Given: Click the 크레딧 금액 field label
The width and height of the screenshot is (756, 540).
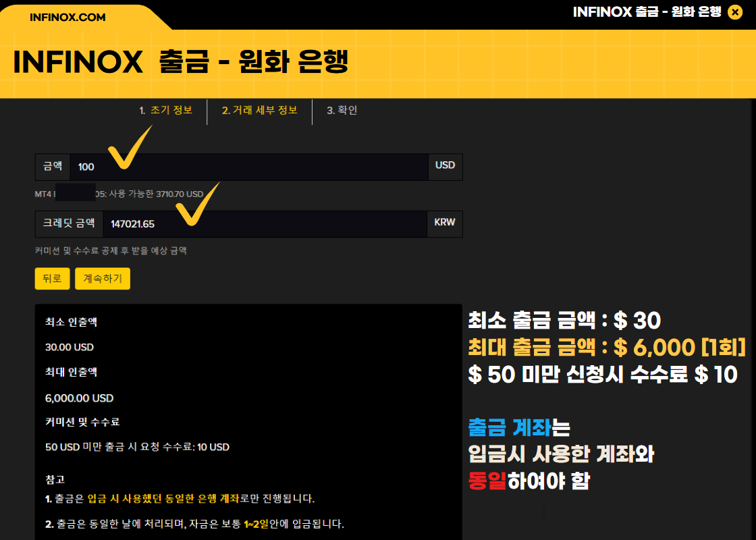Looking at the screenshot, I should pyautogui.click(x=69, y=223).
